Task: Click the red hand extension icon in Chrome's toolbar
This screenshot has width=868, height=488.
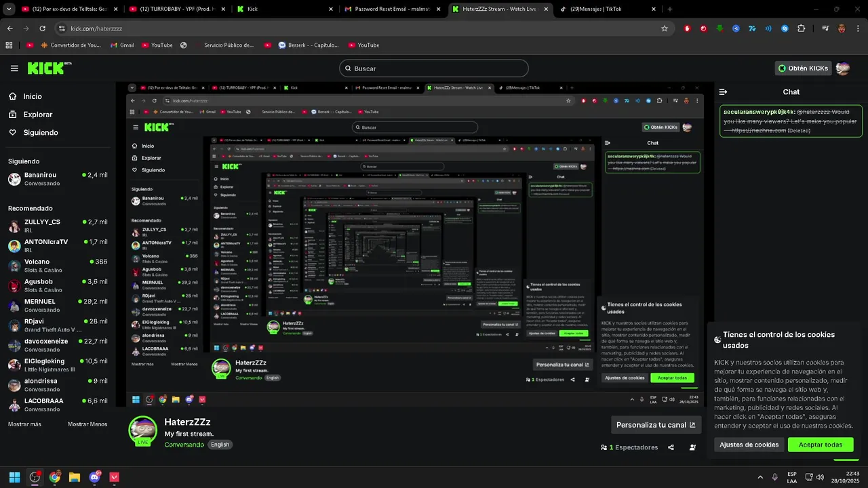Action: pyautogui.click(x=687, y=28)
